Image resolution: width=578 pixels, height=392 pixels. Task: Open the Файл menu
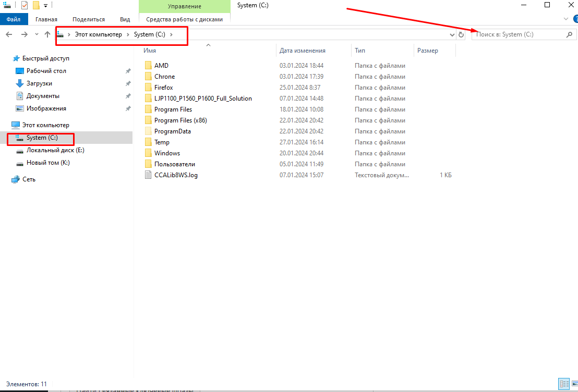[x=14, y=19]
